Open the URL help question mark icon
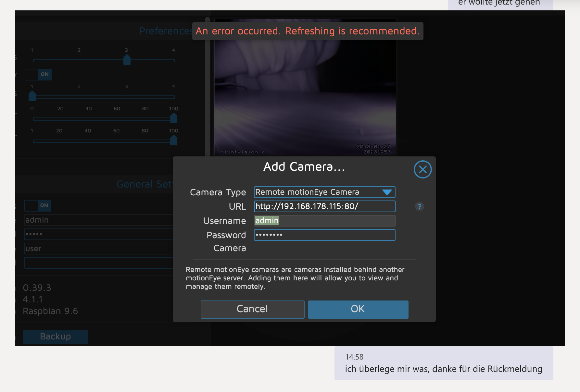 click(419, 206)
